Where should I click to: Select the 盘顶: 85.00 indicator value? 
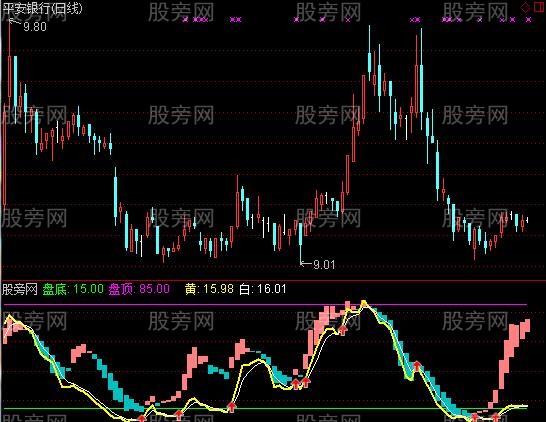tap(139, 289)
